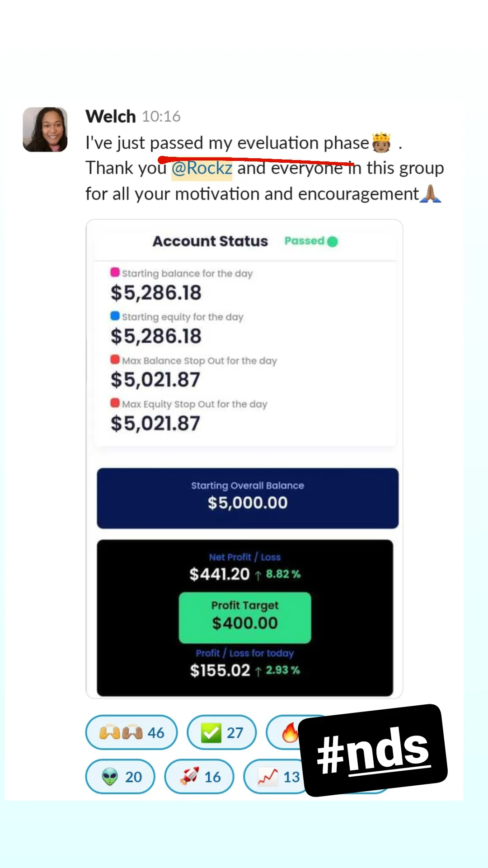488x868 pixels.
Task: Click the Account Status heading
Action: 210,241
